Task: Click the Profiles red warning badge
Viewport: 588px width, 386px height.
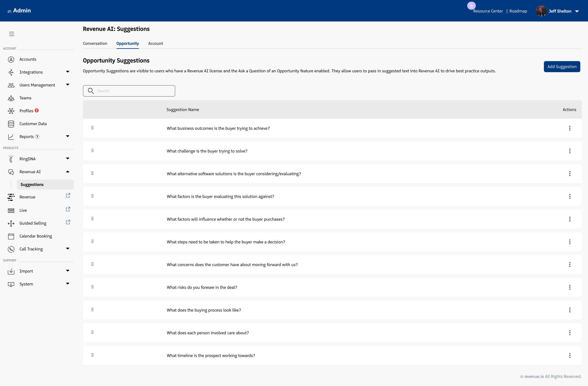Action: click(x=37, y=111)
